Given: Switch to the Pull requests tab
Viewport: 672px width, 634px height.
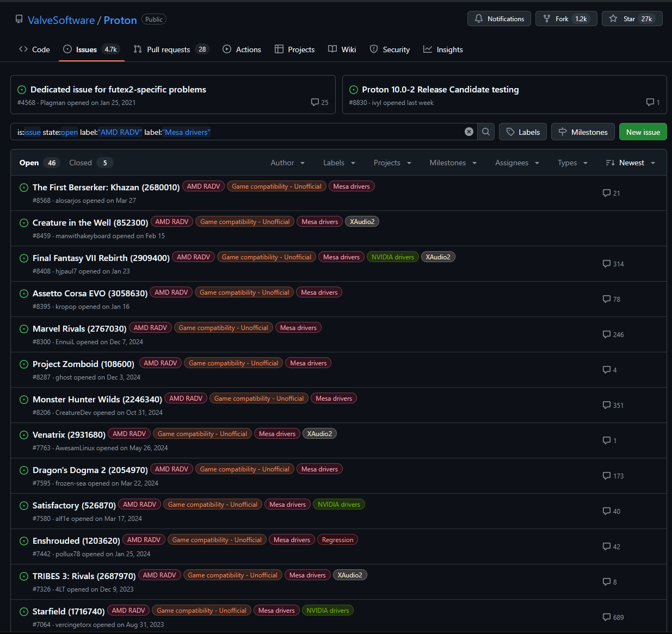Looking at the screenshot, I should [x=171, y=49].
